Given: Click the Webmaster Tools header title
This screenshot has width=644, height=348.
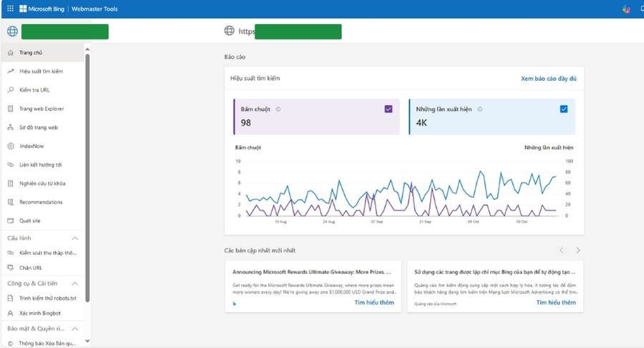Looking at the screenshot, I should coord(94,9).
